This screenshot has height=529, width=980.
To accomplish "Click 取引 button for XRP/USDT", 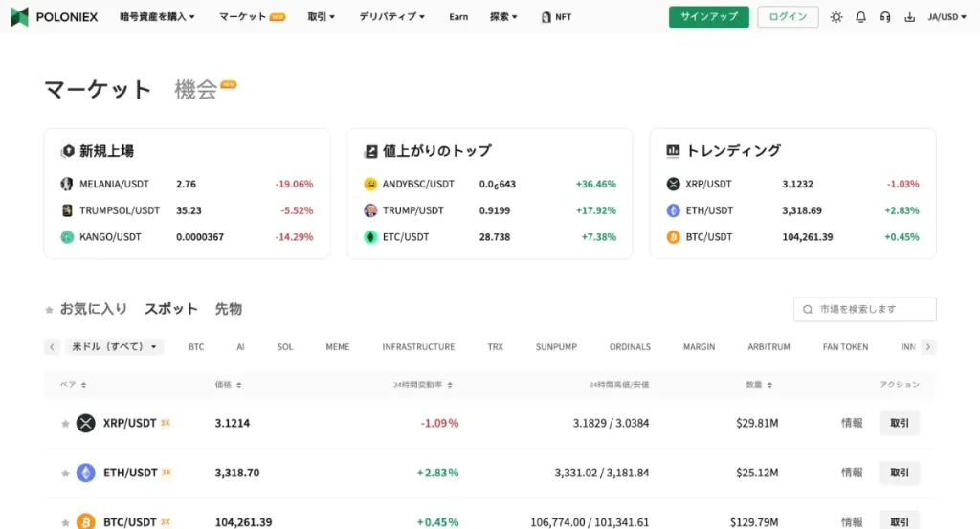I will pos(900,423).
